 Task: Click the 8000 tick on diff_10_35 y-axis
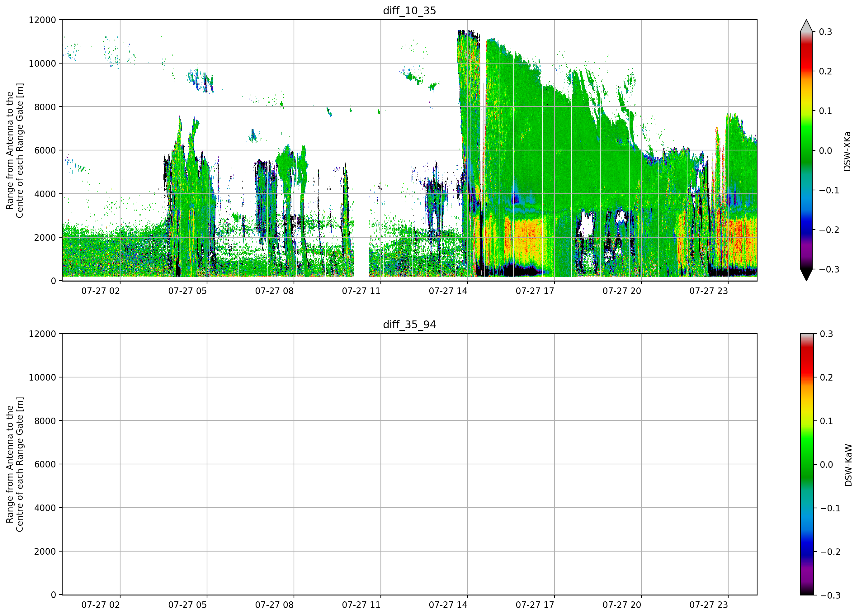[x=45, y=107]
